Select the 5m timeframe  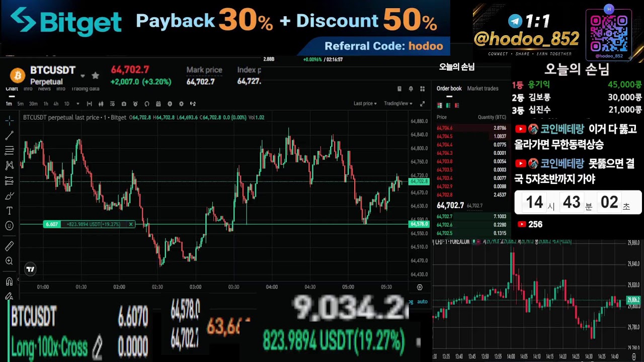coord(21,104)
